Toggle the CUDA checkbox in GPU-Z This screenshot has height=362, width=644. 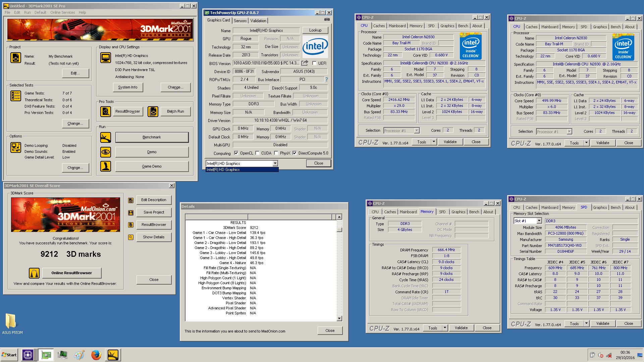[x=257, y=153]
